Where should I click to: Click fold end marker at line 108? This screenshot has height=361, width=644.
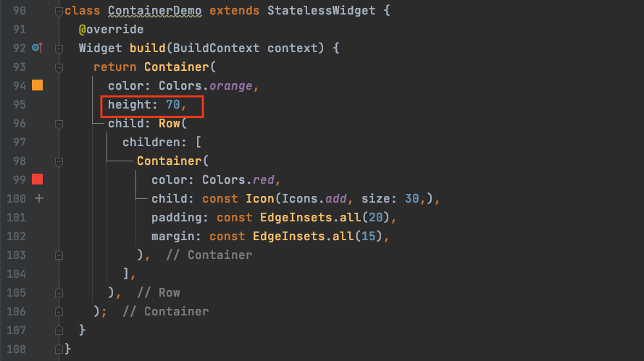pyautogui.click(x=59, y=349)
